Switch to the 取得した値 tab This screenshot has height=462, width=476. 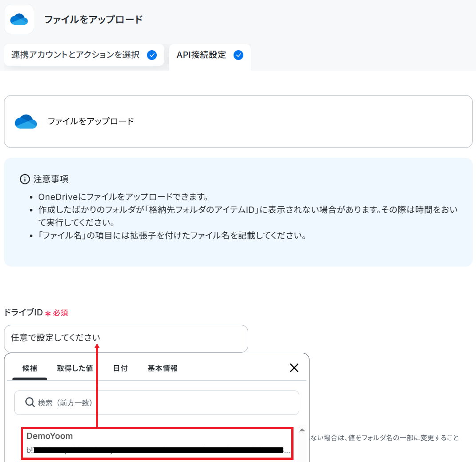pos(75,368)
